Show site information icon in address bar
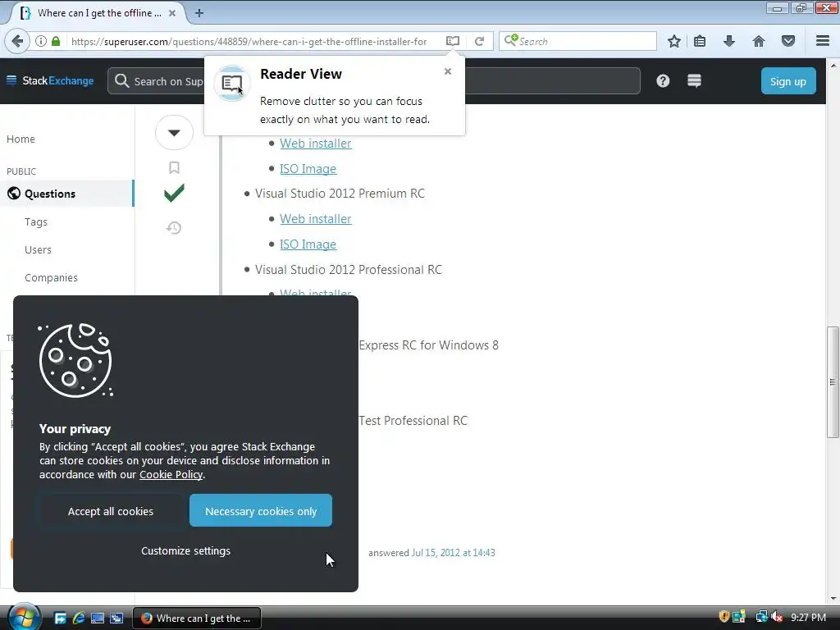Viewport: 840px width, 630px height. coord(41,41)
